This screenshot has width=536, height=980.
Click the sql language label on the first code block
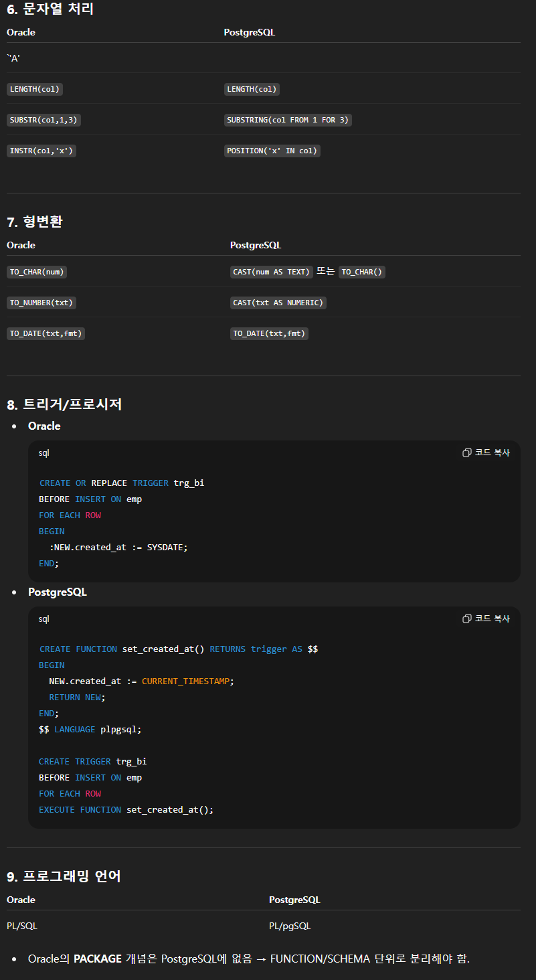point(43,452)
